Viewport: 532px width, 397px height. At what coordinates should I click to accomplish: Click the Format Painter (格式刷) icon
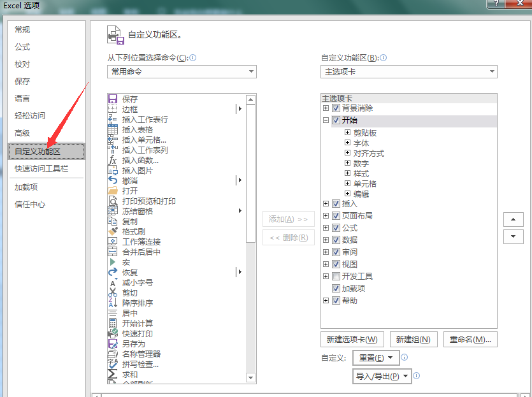113,231
